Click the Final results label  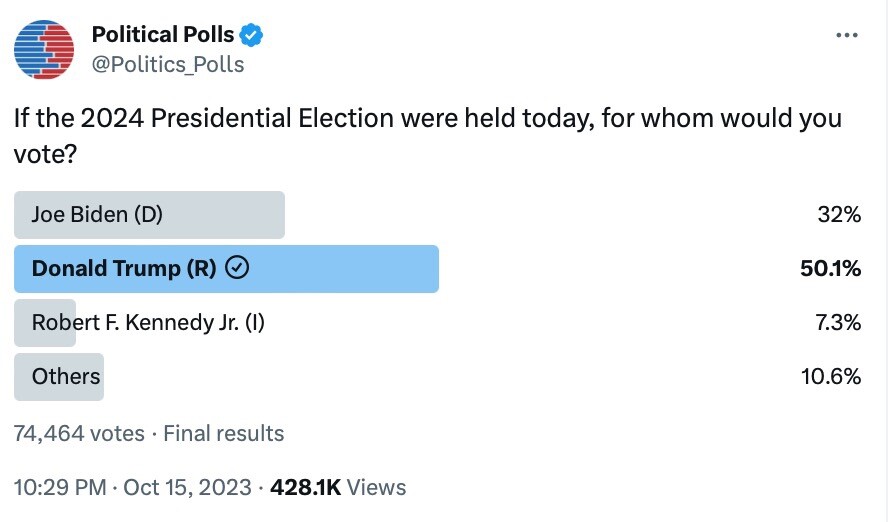[224, 434]
